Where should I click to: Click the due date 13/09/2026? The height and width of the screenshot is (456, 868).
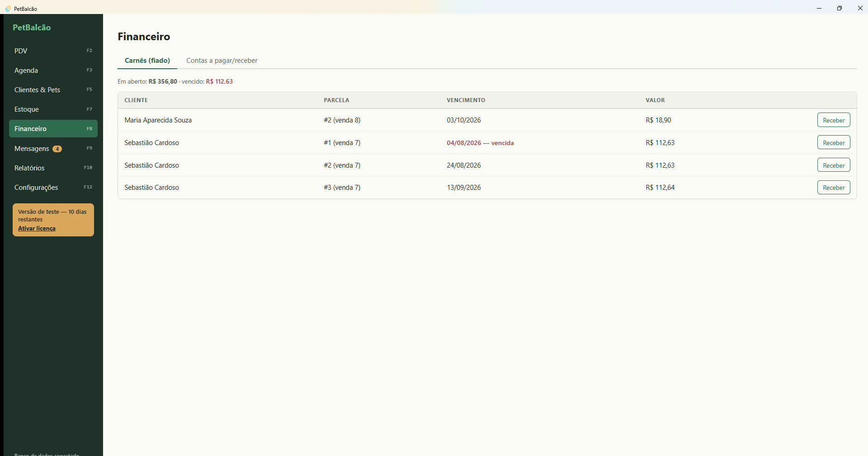[x=464, y=188]
